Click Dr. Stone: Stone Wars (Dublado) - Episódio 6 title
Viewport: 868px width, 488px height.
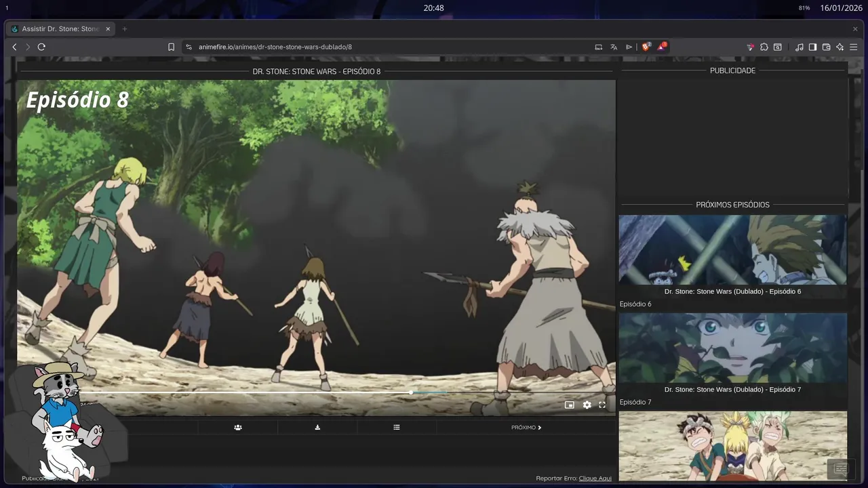[732, 291]
